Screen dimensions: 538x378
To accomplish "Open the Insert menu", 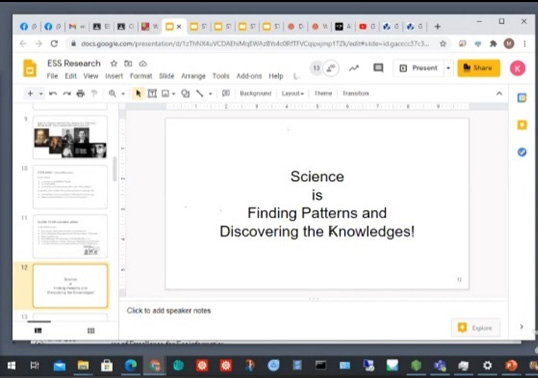I will (x=114, y=76).
